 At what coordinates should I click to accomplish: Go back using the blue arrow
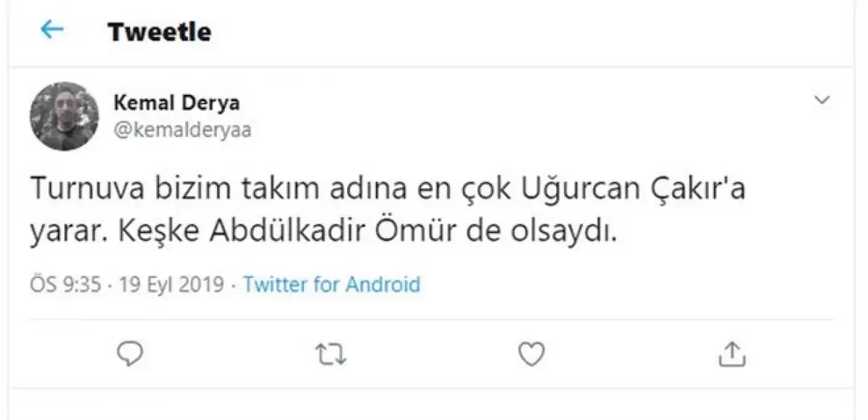[52, 30]
